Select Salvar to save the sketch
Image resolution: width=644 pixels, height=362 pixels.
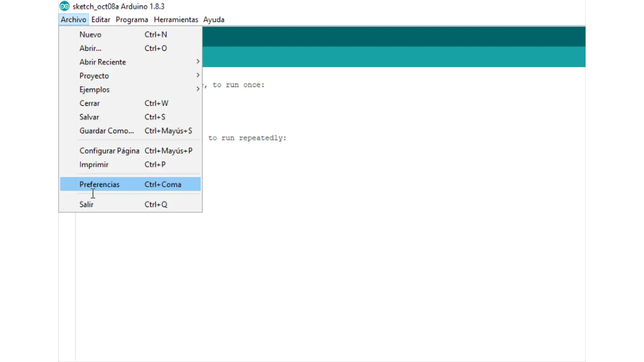pos(130,117)
